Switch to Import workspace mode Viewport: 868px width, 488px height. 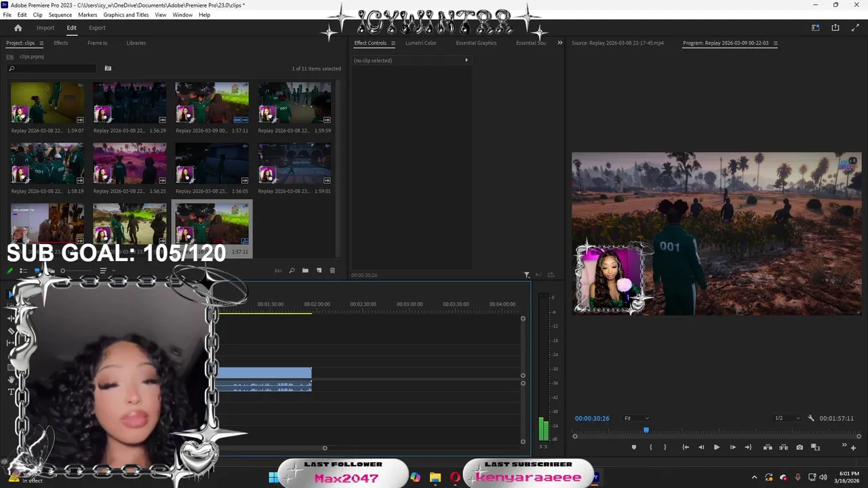pos(45,28)
